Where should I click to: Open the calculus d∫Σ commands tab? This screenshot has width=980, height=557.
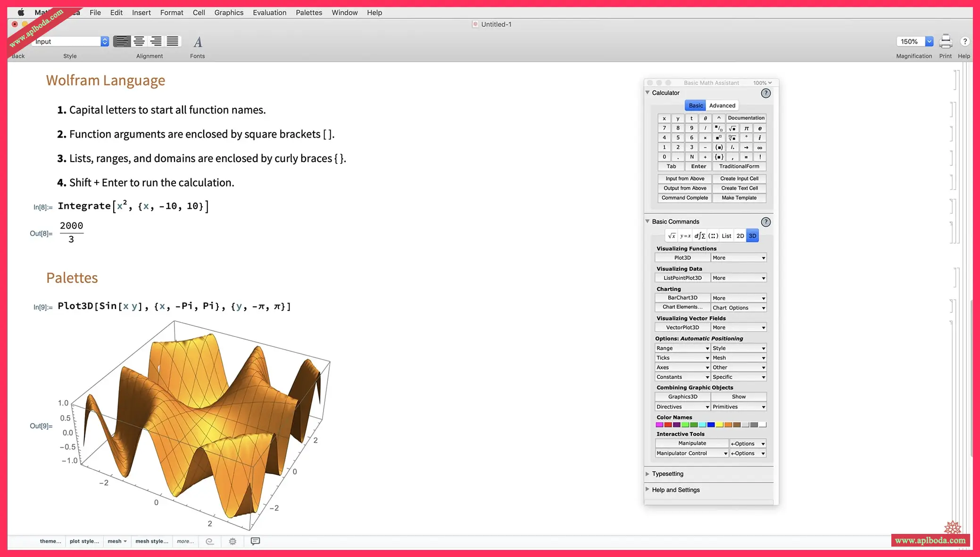(x=699, y=236)
